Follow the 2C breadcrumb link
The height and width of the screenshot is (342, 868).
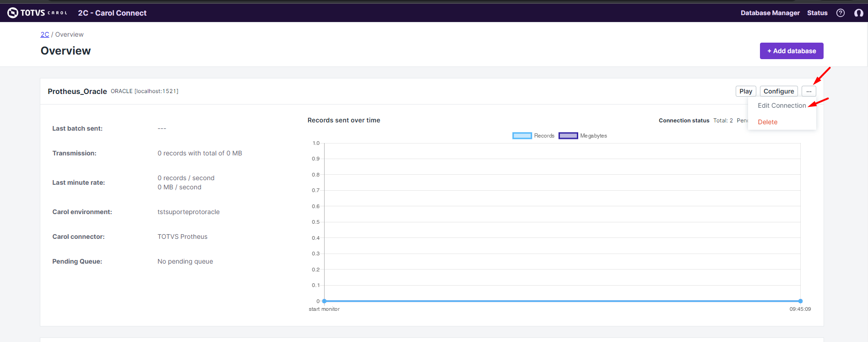(45, 34)
